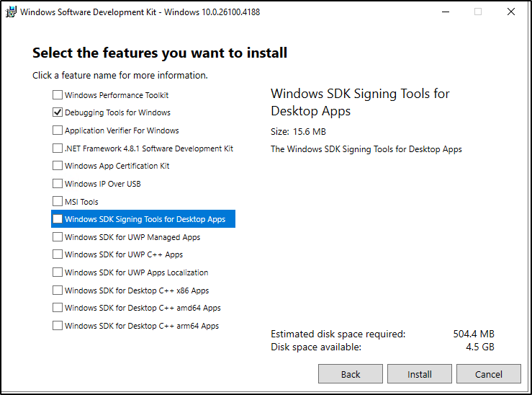Enable Desktop C++ x86 Apps checkbox
The image size is (532, 395).
pos(58,290)
